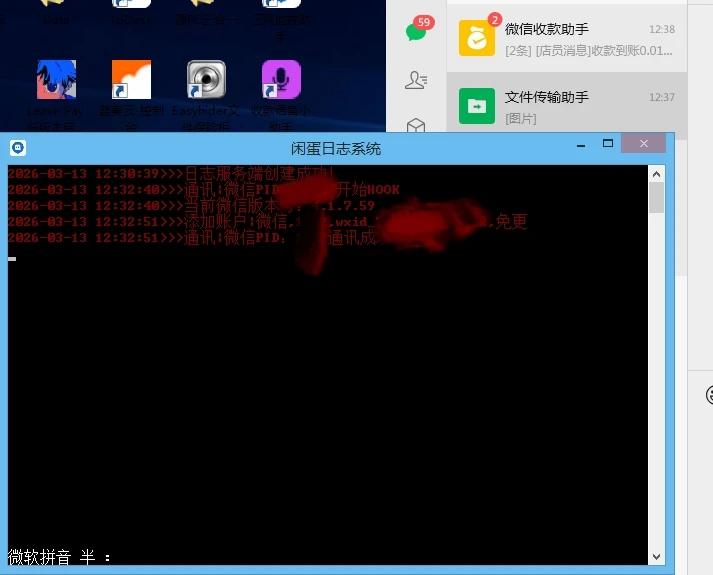The image size is (713, 575).
Task: Select the 收款语音小助手 microphone shortcut
Action: 281,80
